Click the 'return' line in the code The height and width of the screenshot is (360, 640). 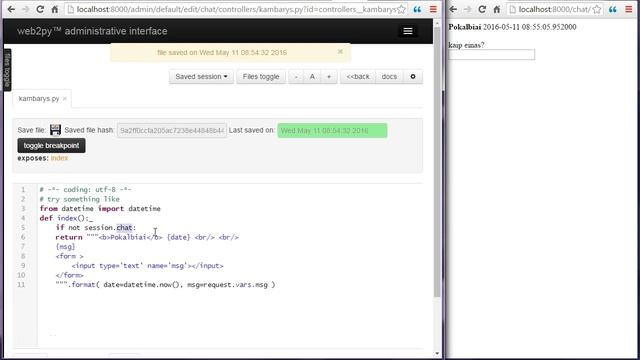(147, 237)
